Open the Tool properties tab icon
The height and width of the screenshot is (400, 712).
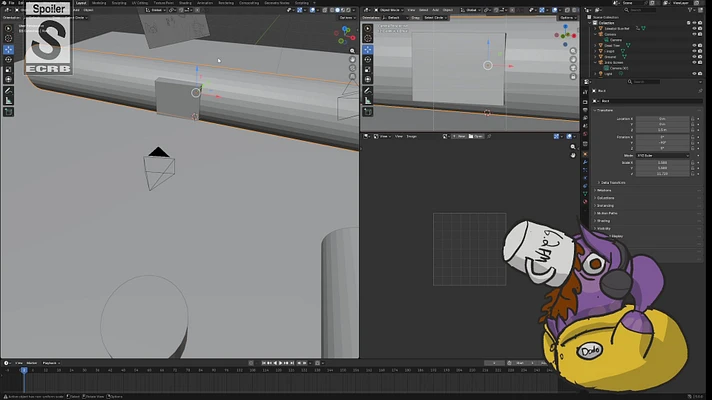tap(585, 92)
